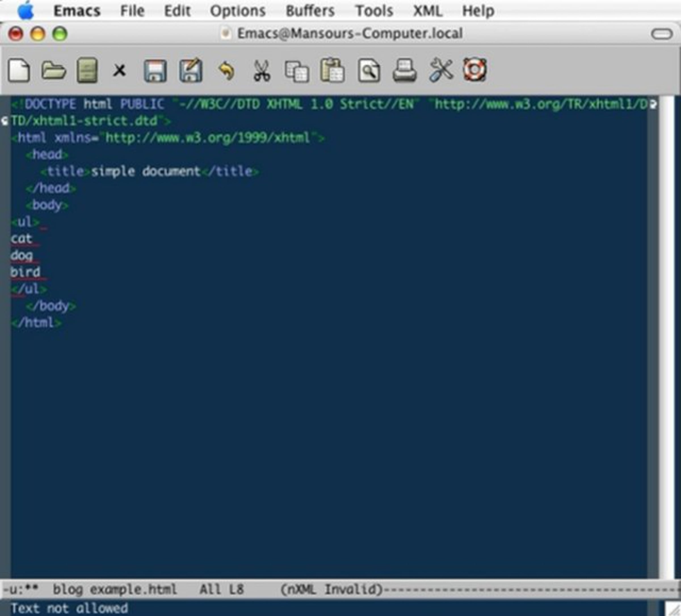Click the yellow minimize window button
Image resolution: width=681 pixels, height=616 pixels.
pos(37,34)
